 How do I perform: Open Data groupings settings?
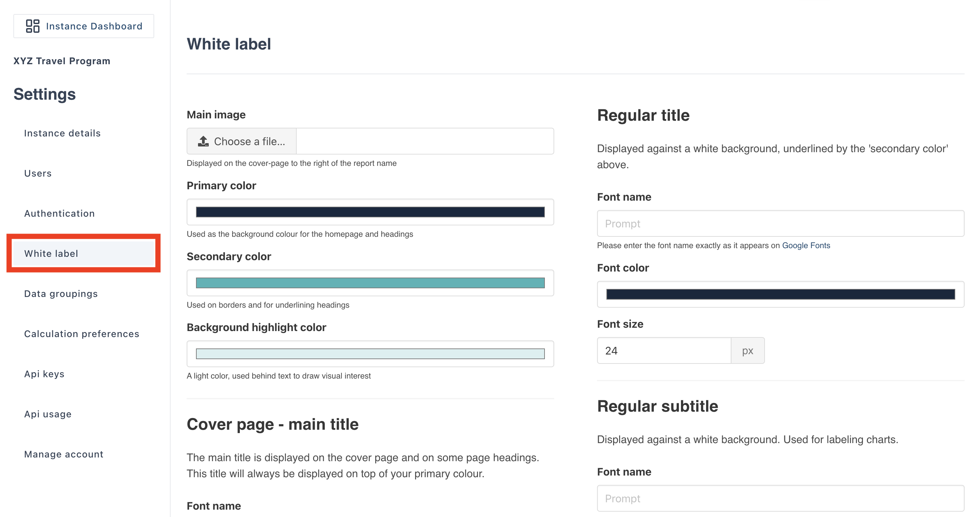tap(61, 294)
